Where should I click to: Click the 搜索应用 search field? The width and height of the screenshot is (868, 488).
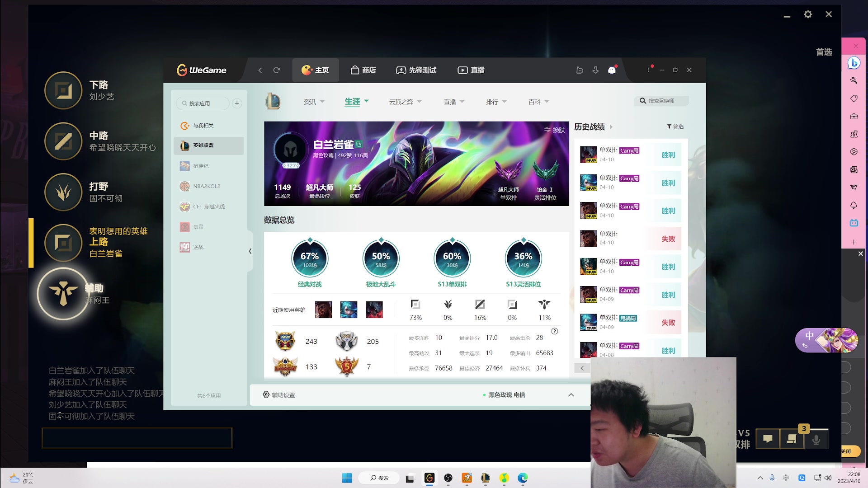[203, 103]
